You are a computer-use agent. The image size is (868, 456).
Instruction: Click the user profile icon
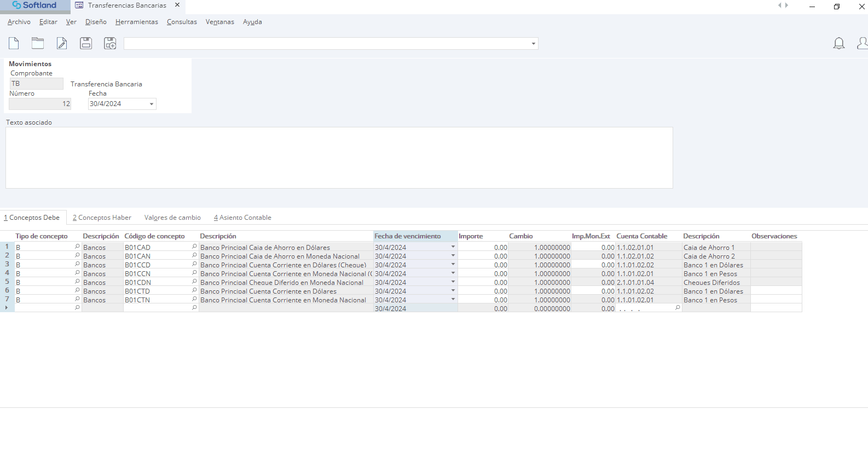click(x=862, y=43)
